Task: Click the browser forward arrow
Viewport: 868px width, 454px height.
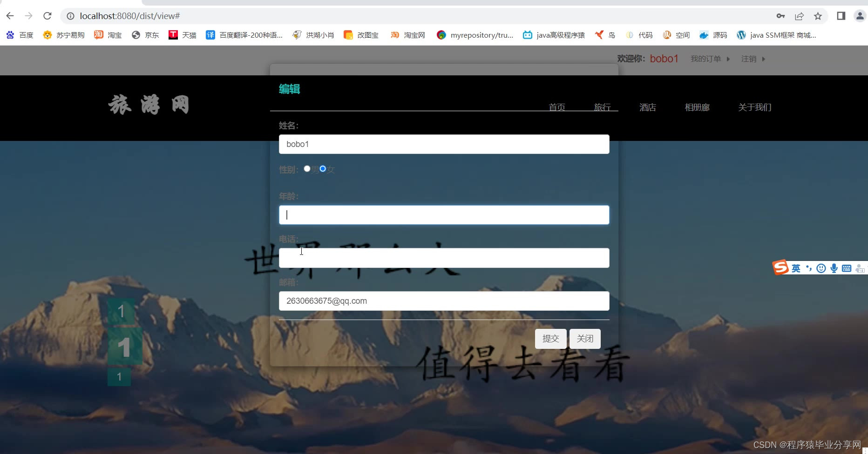Action: [29, 16]
